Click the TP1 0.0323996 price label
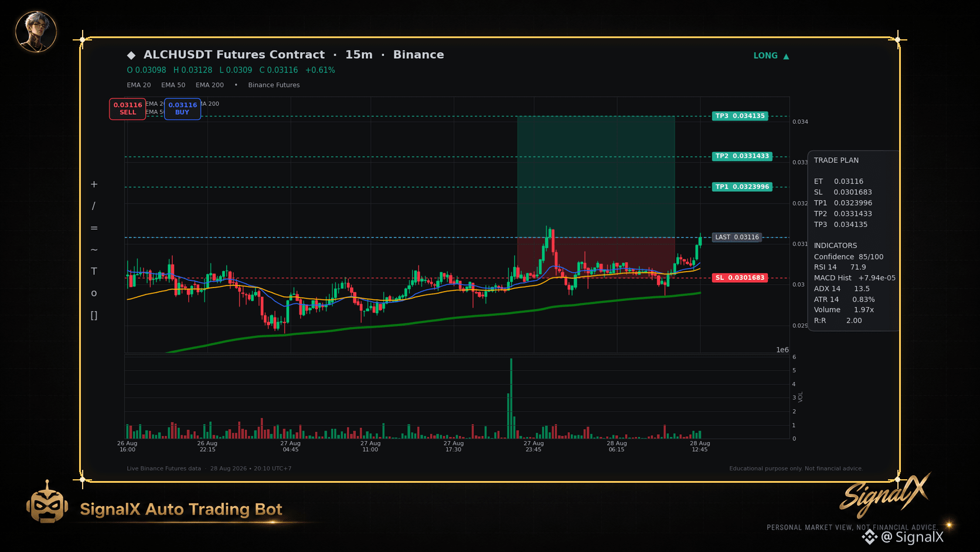This screenshot has width=980, height=552. [x=742, y=187]
